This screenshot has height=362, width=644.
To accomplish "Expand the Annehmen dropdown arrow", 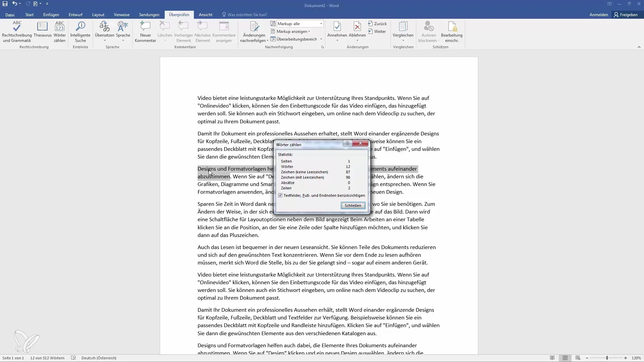I will [337, 41].
